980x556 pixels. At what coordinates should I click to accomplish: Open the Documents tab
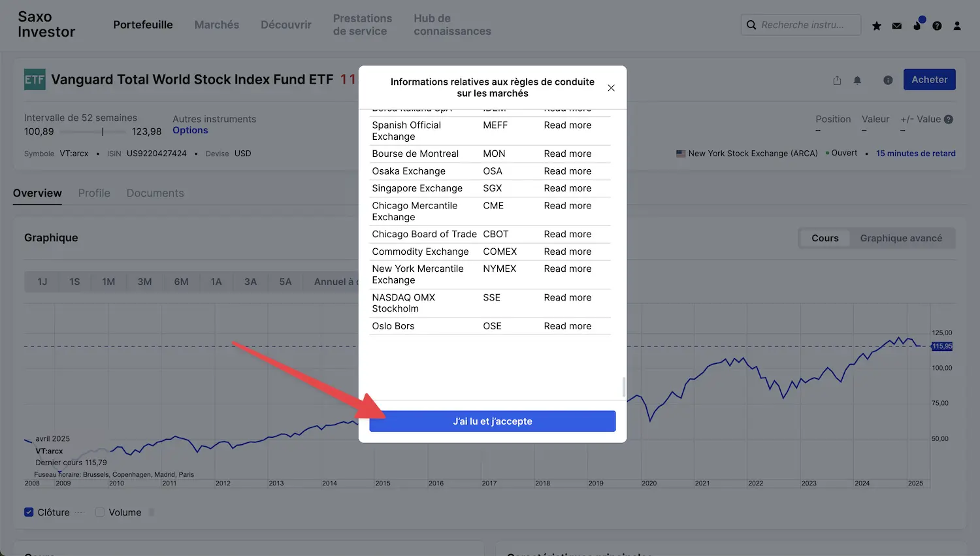pos(155,193)
